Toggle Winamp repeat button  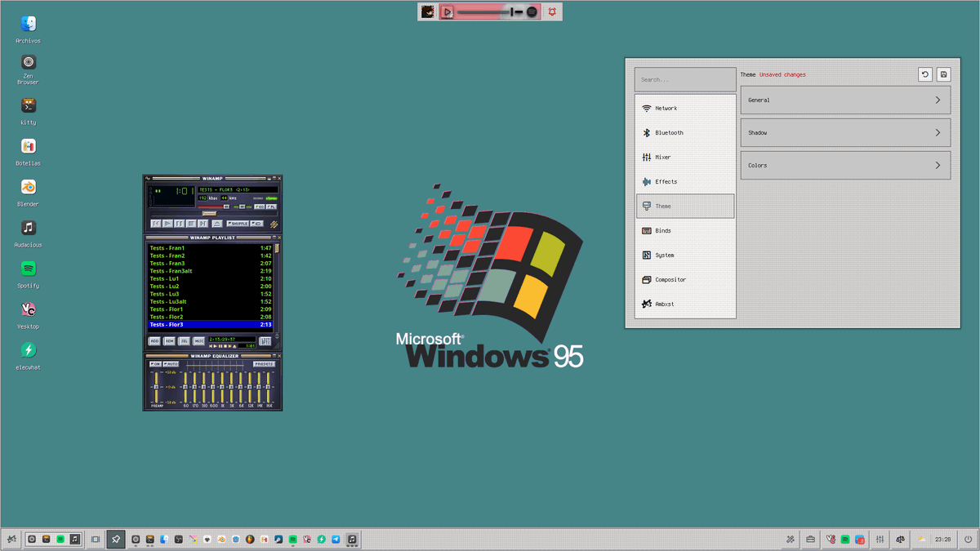256,224
